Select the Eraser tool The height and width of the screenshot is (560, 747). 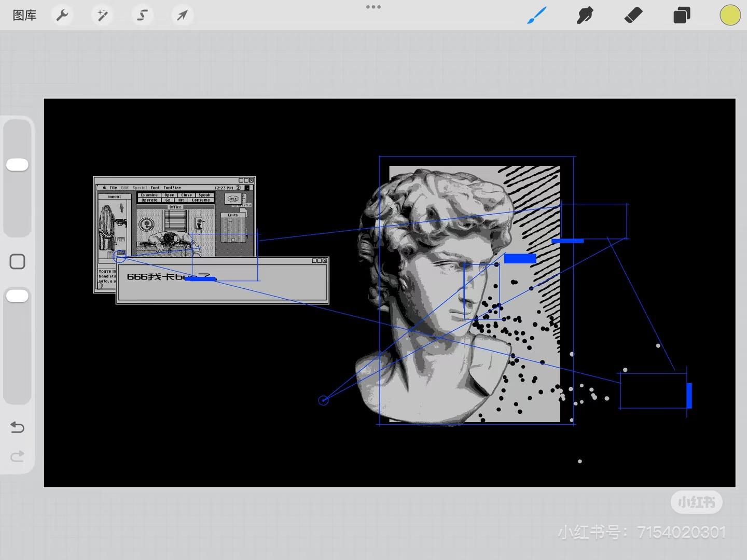click(x=633, y=16)
